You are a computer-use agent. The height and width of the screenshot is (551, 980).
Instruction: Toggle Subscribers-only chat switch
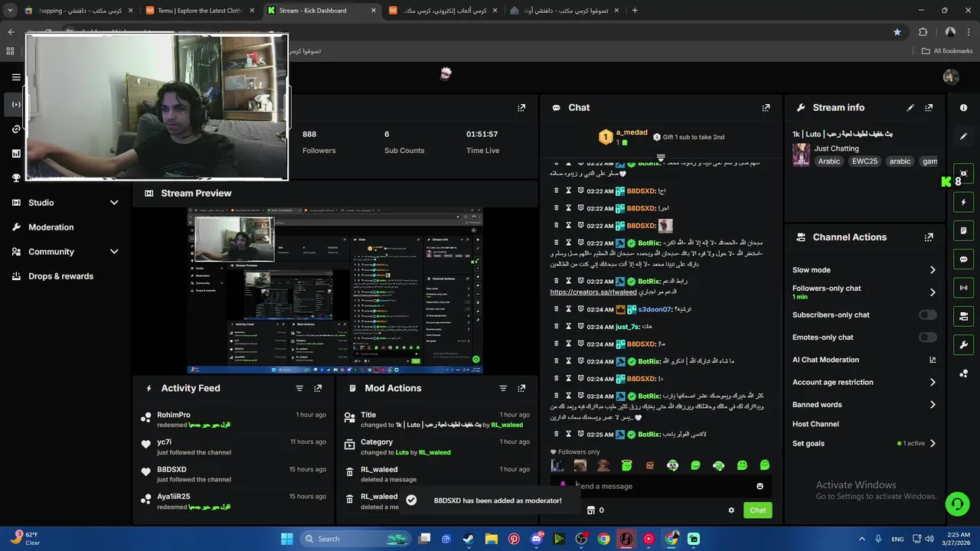pyautogui.click(x=927, y=315)
